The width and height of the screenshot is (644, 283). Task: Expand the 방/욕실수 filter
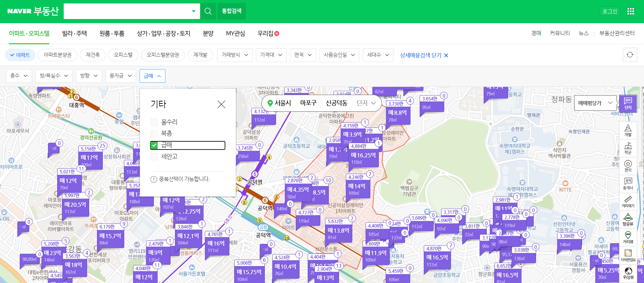point(54,76)
